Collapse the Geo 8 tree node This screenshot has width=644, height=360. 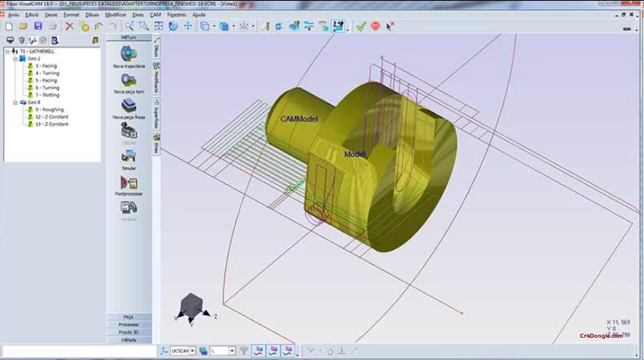pyautogui.click(x=15, y=102)
